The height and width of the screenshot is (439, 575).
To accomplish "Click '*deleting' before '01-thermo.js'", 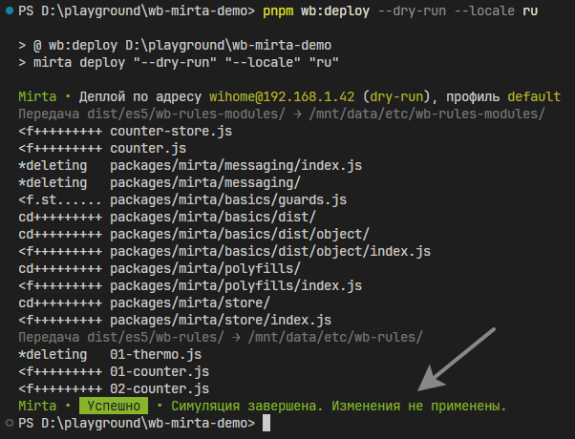I will (x=53, y=355).
